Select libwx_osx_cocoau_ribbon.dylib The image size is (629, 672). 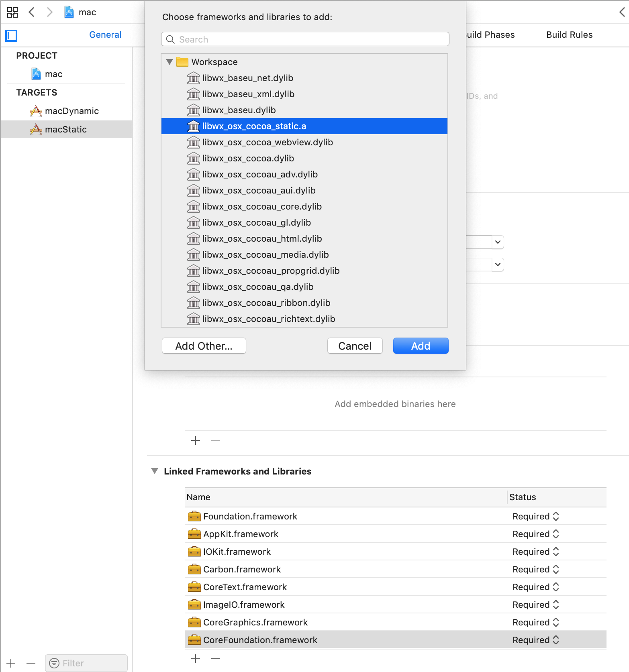click(x=304, y=303)
